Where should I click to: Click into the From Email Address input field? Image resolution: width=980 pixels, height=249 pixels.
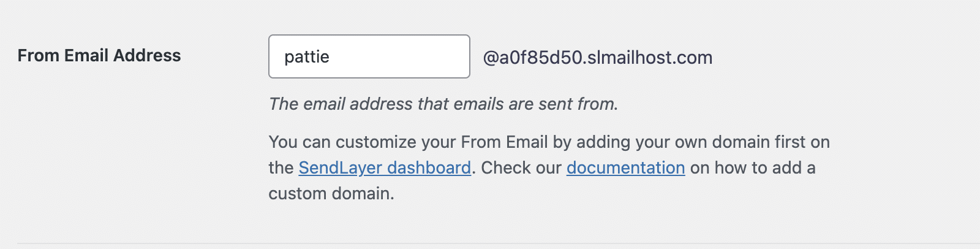(x=369, y=56)
